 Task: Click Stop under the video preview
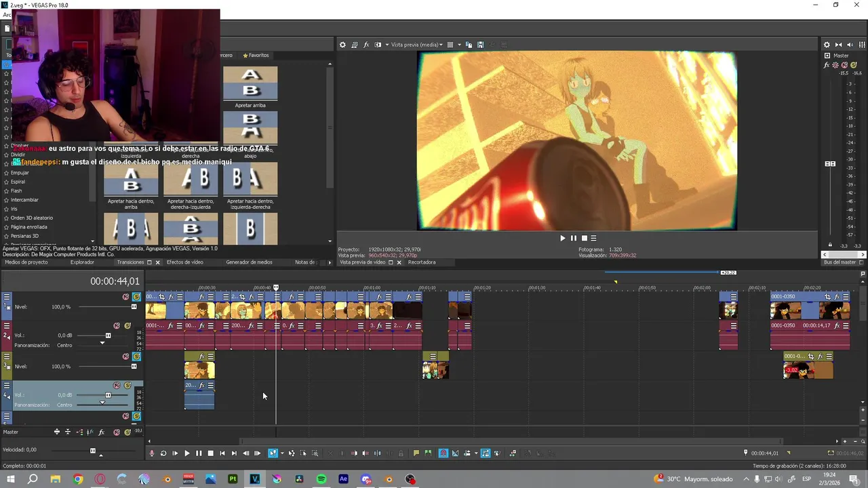[x=584, y=238]
